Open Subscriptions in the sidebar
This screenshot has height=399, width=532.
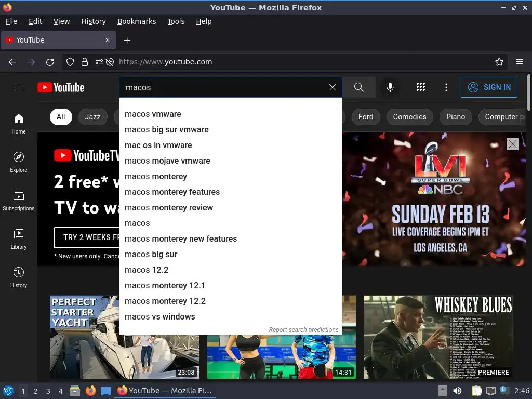tap(19, 201)
